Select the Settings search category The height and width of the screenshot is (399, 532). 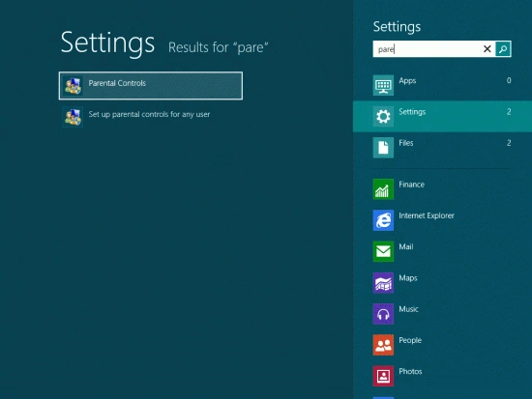click(442, 116)
